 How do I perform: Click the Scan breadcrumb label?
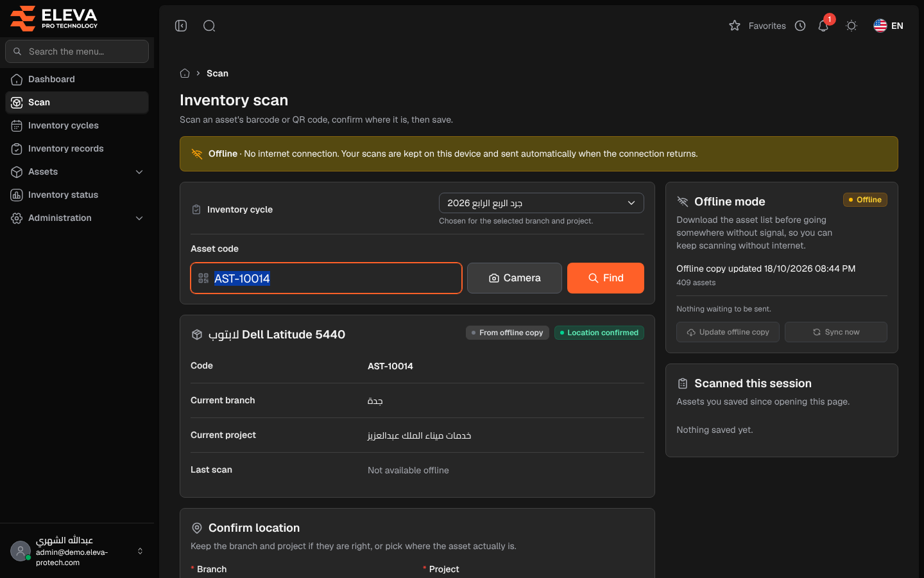[218, 73]
